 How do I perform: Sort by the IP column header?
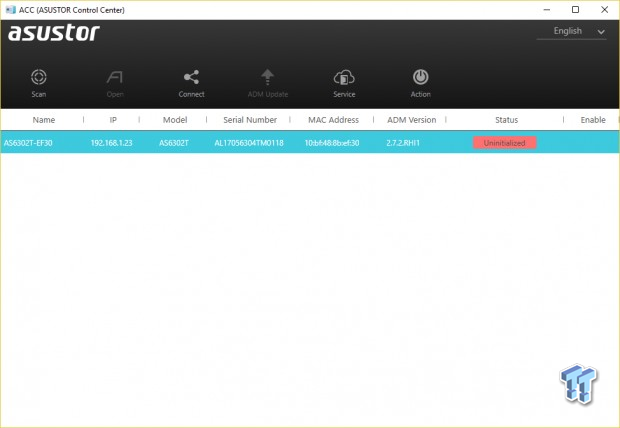[x=113, y=120]
